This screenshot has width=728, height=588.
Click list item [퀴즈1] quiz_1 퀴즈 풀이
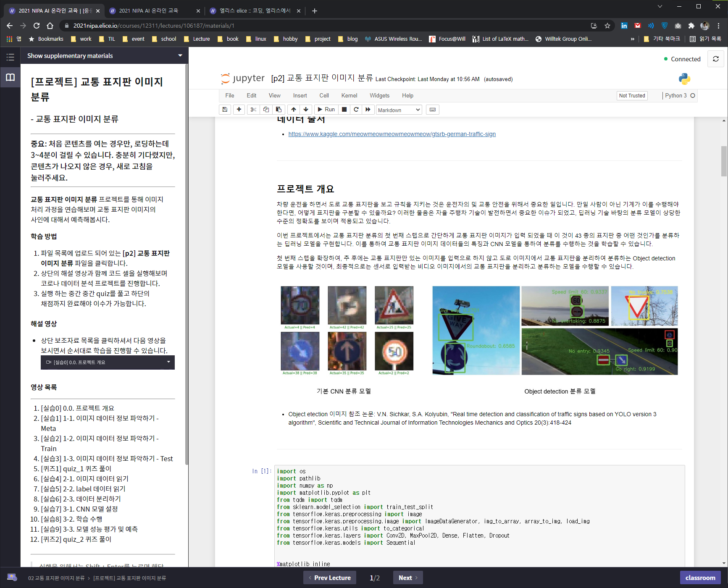pyautogui.click(x=76, y=469)
